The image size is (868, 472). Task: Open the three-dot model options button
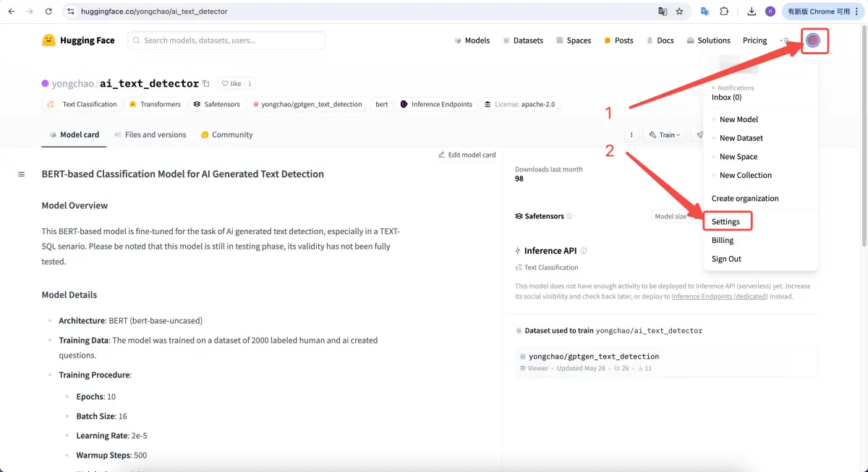pos(631,134)
